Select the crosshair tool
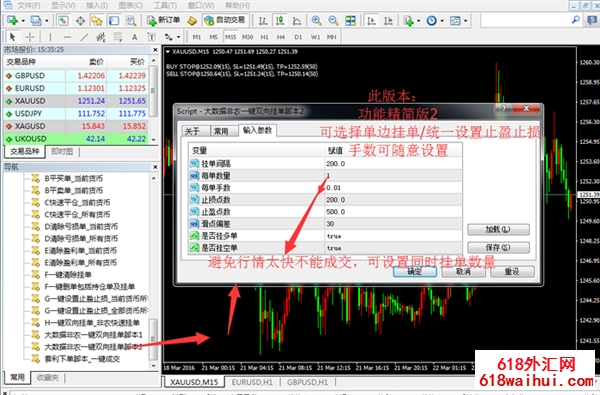 pyautogui.click(x=29, y=37)
